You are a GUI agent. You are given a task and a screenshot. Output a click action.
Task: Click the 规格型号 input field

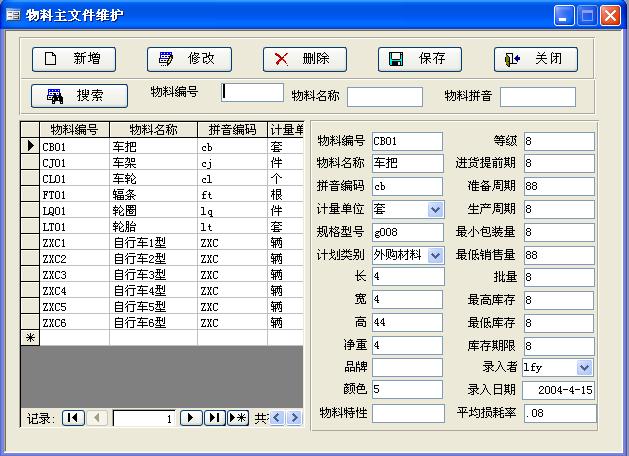point(406,232)
